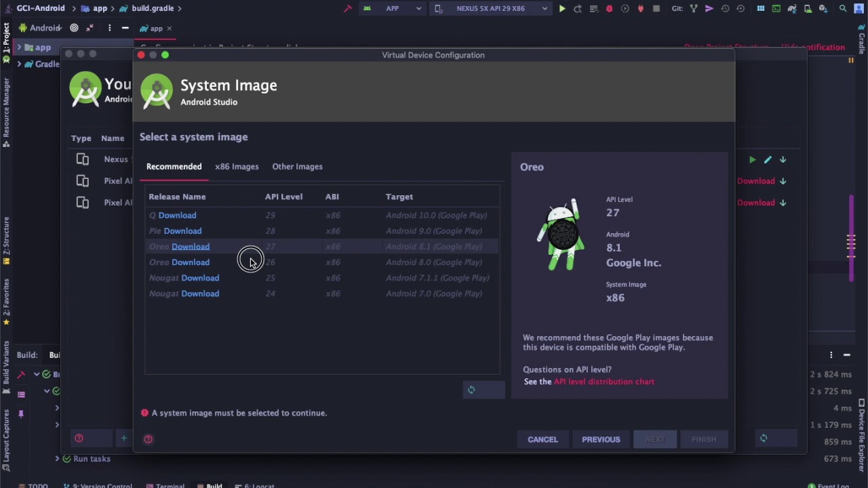This screenshot has height=488, width=868.
Task: Click the Release Name column header
Action: point(177,197)
